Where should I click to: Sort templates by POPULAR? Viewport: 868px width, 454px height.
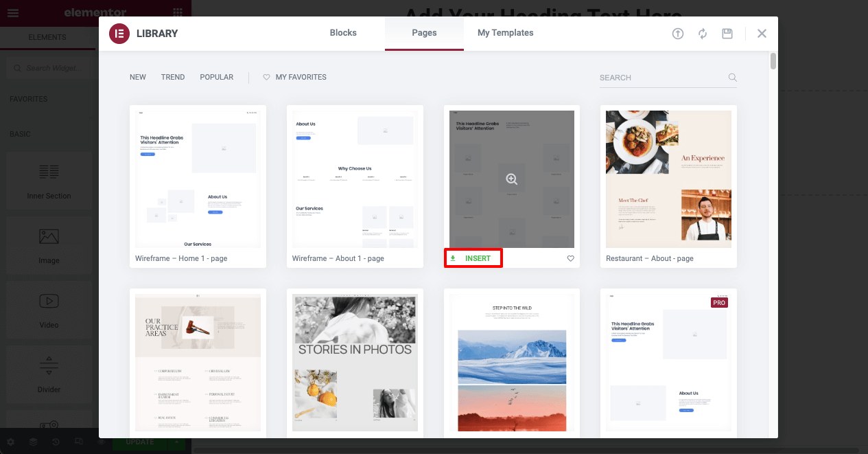tap(217, 78)
